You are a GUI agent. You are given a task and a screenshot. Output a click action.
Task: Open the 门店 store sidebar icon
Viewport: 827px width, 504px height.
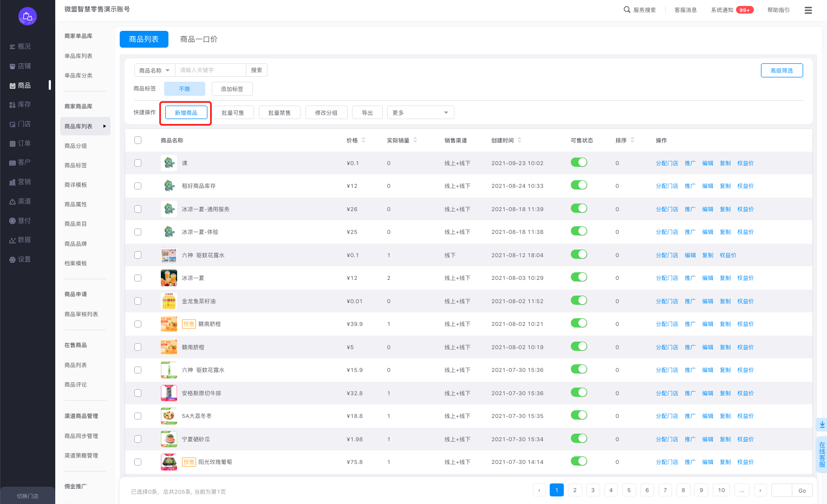click(x=12, y=125)
